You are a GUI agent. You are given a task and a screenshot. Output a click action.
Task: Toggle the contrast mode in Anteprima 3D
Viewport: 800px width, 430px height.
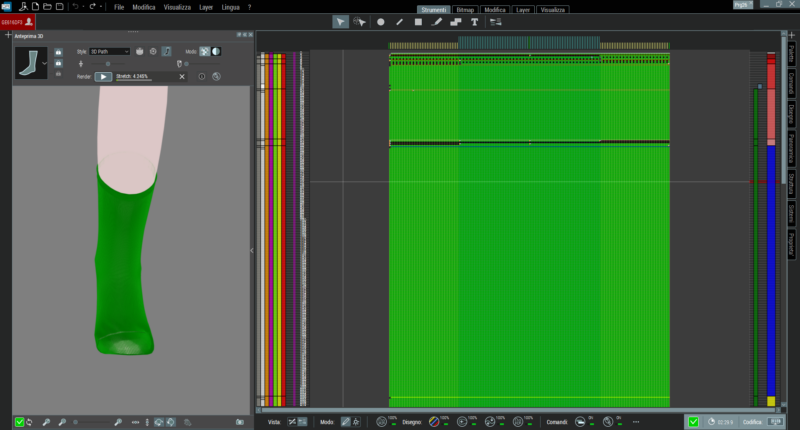215,51
